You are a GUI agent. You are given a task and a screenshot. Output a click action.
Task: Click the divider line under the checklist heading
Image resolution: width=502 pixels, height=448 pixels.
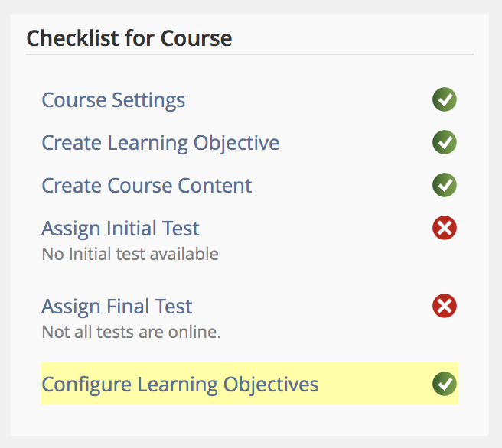(x=249, y=54)
